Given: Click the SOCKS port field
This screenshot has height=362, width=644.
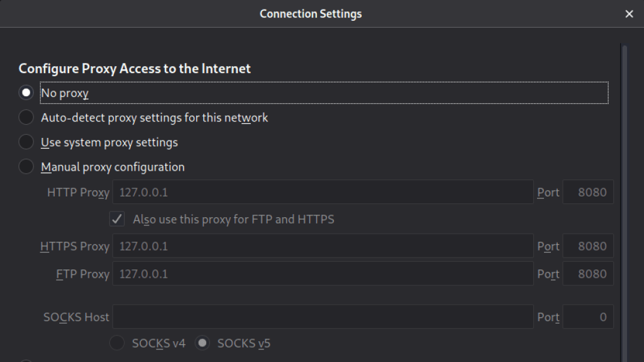Looking at the screenshot, I should (x=587, y=317).
